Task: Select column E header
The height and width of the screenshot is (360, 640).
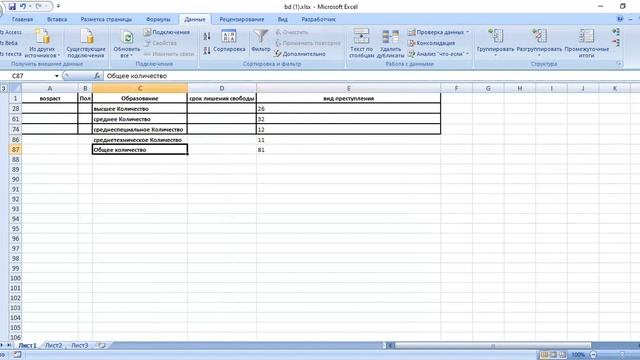Action: point(349,88)
